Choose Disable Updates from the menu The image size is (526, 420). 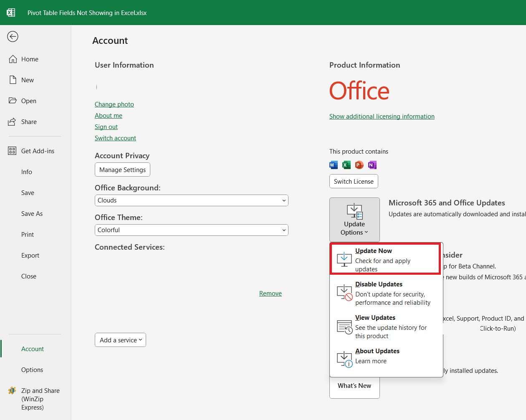click(386, 293)
